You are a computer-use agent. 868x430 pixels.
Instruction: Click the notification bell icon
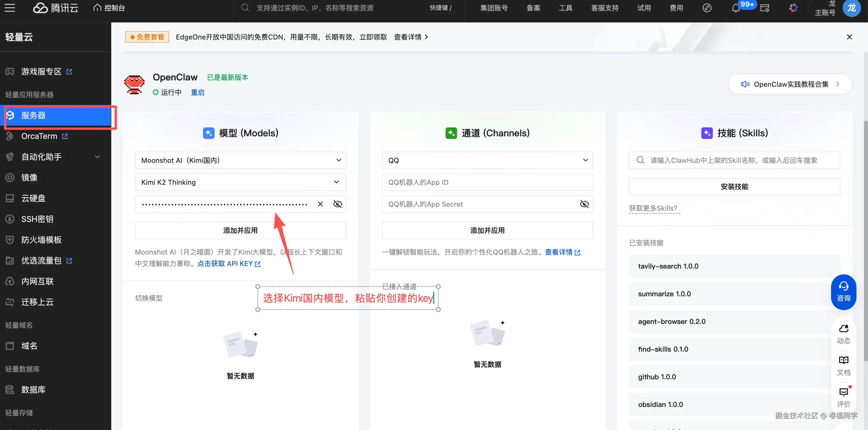[x=736, y=8]
